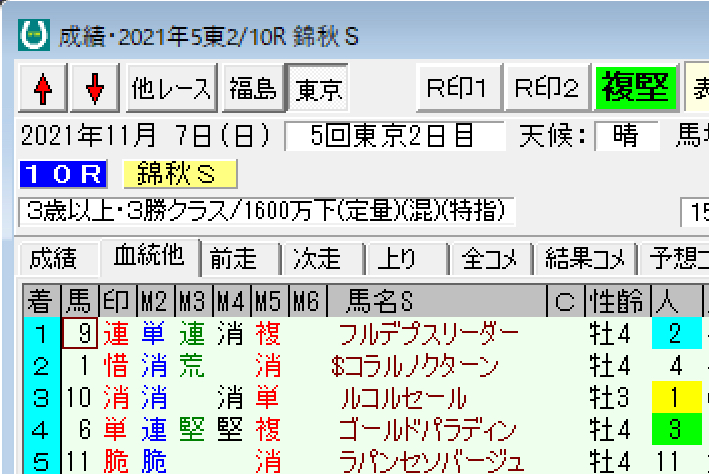The image size is (709, 474).
Task: Select horse ルコルセール
Action: tap(404, 398)
